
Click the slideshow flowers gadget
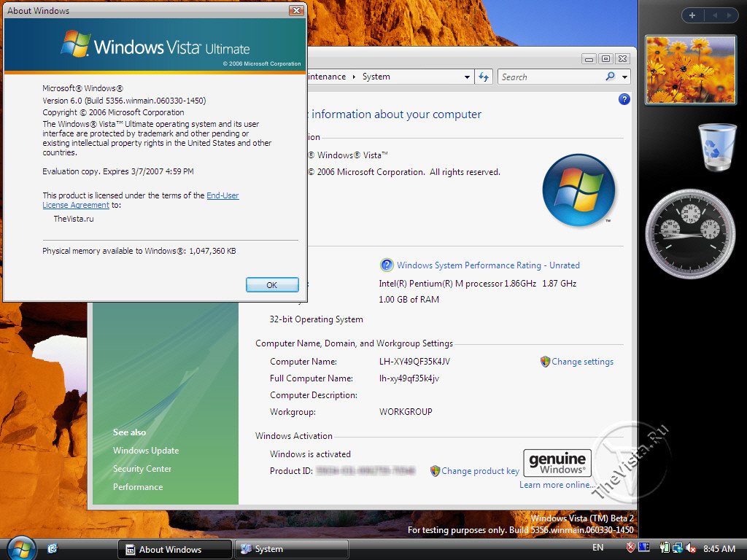pos(690,70)
